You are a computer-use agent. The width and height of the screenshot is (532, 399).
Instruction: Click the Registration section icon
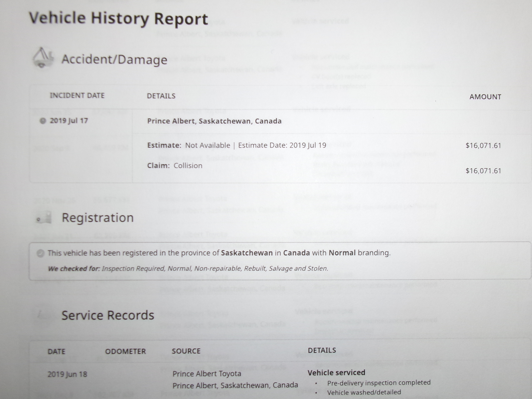click(44, 218)
